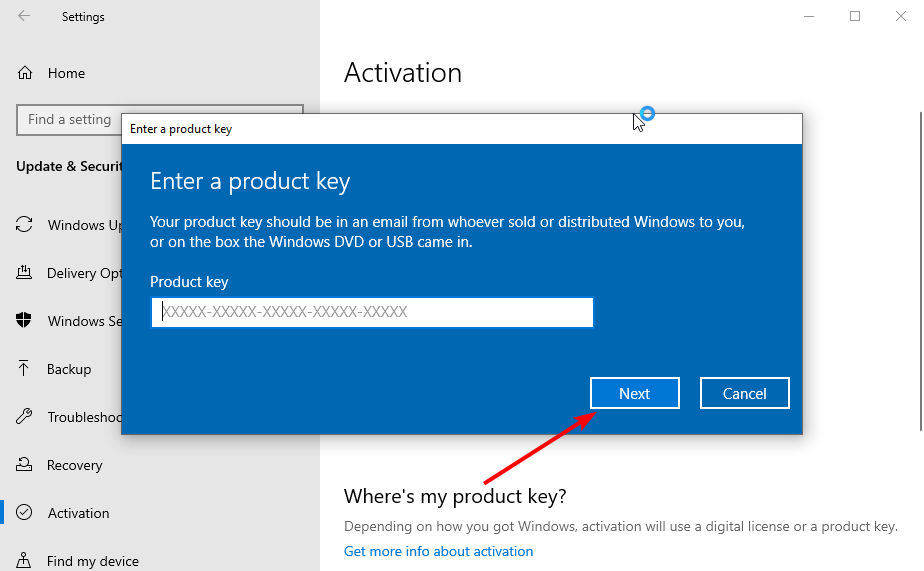The height and width of the screenshot is (571, 924).
Task: Select Activation in the sidebar
Action: (78, 513)
